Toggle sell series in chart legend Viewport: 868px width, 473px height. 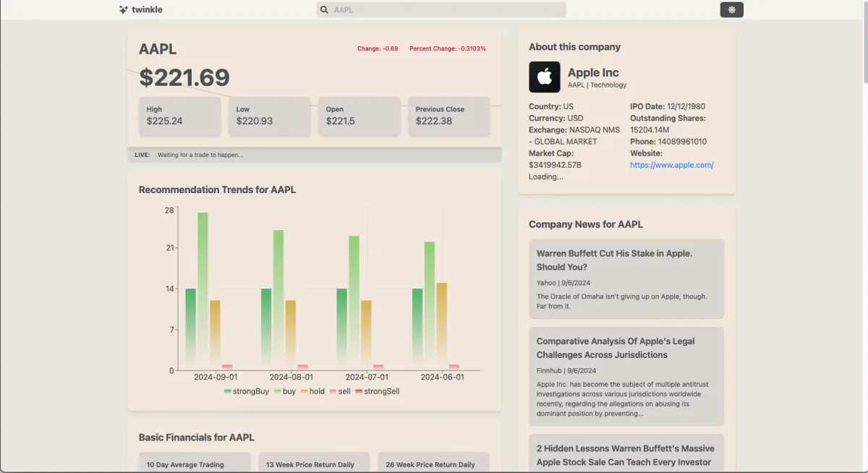(340, 391)
